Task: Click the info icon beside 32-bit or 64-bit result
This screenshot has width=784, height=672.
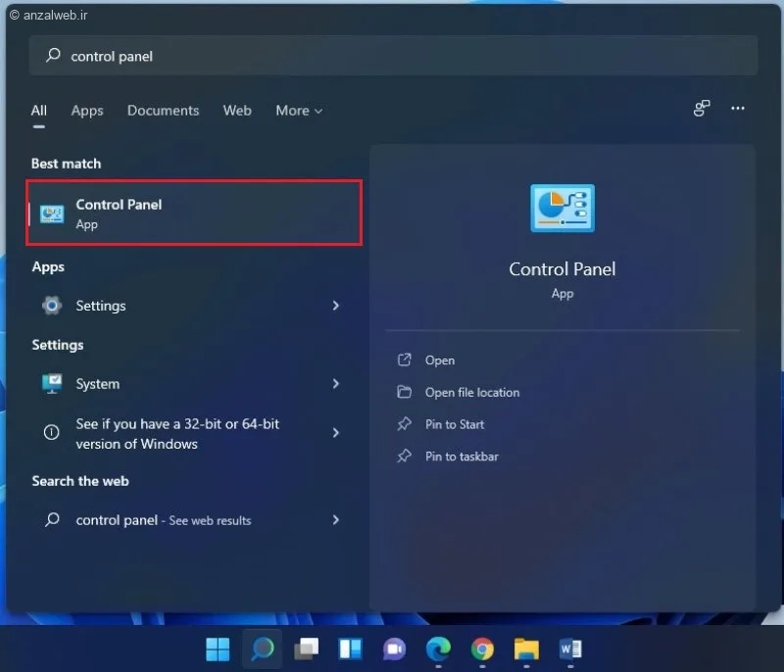Action: tap(52, 432)
